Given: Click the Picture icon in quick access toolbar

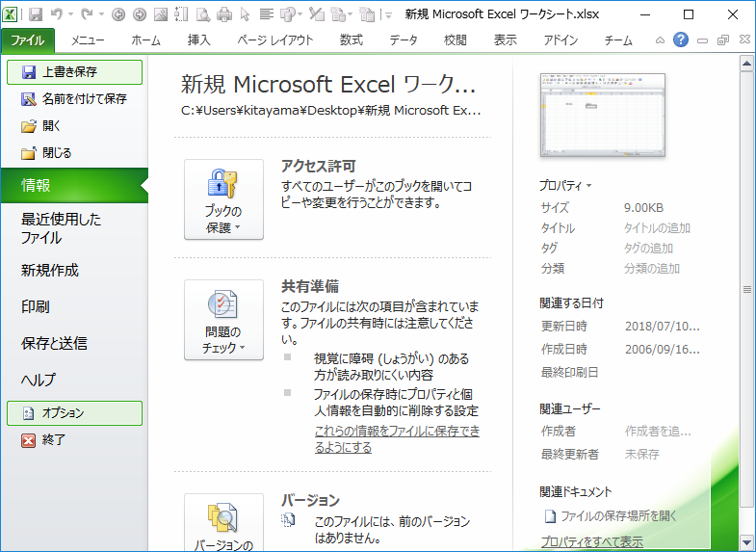Looking at the screenshot, I should 161,15.
